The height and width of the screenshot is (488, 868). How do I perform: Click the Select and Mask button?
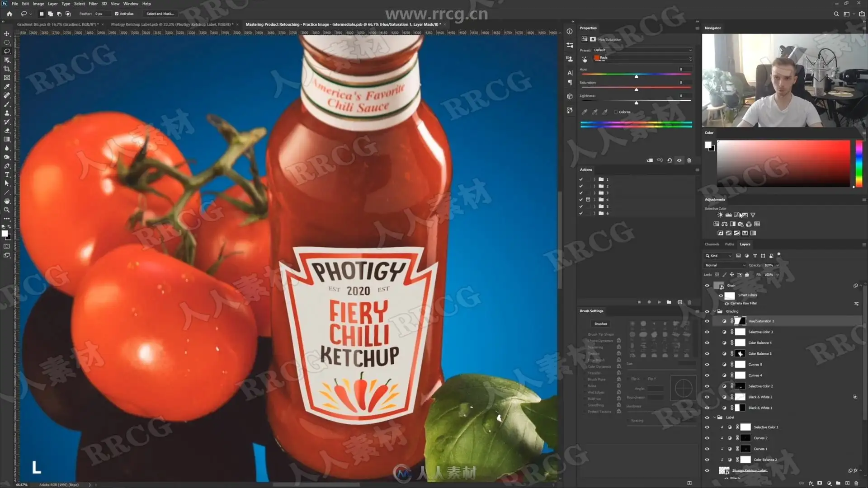click(x=160, y=14)
